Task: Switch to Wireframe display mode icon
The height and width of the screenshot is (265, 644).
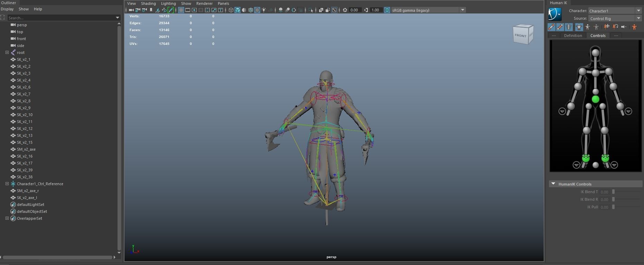Action: coord(231,10)
